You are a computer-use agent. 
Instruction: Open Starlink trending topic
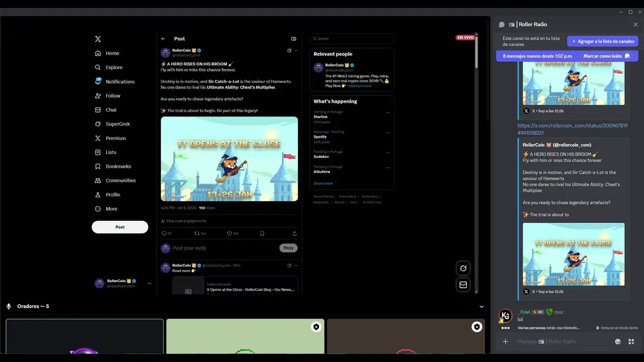(320, 117)
